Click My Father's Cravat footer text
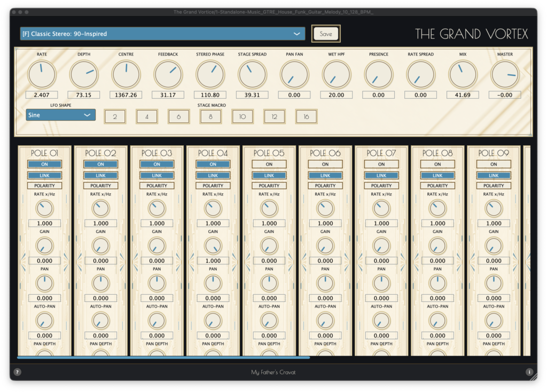Screen dimensions: 547x392 click(x=273, y=372)
